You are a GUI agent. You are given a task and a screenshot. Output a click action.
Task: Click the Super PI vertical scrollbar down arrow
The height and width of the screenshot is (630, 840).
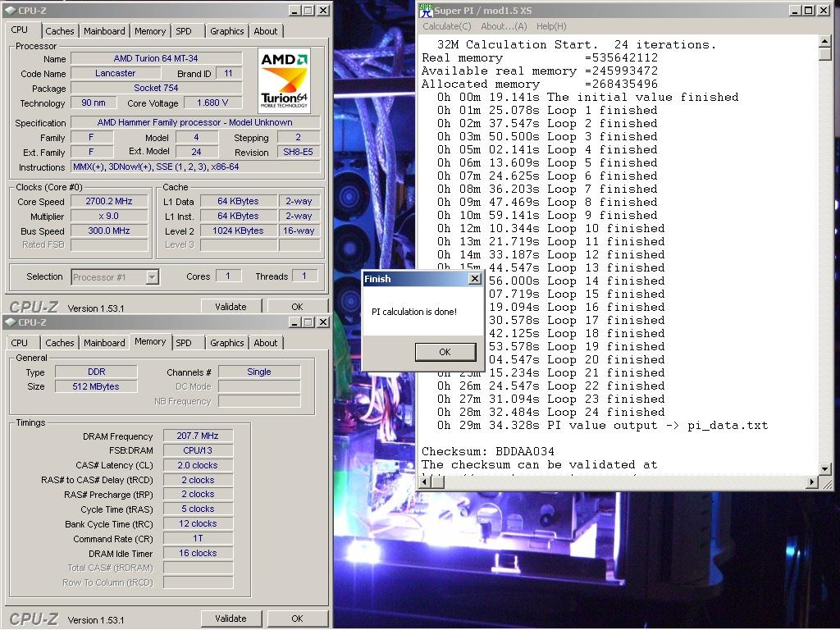825,469
